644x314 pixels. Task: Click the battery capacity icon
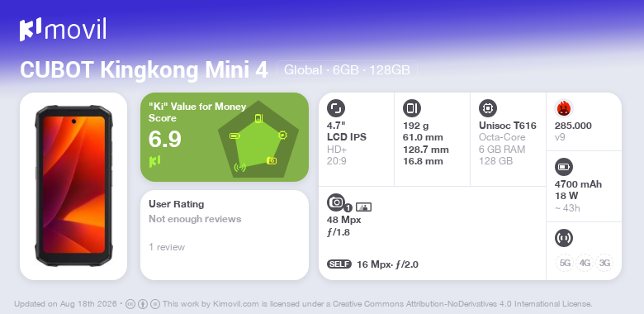click(564, 167)
